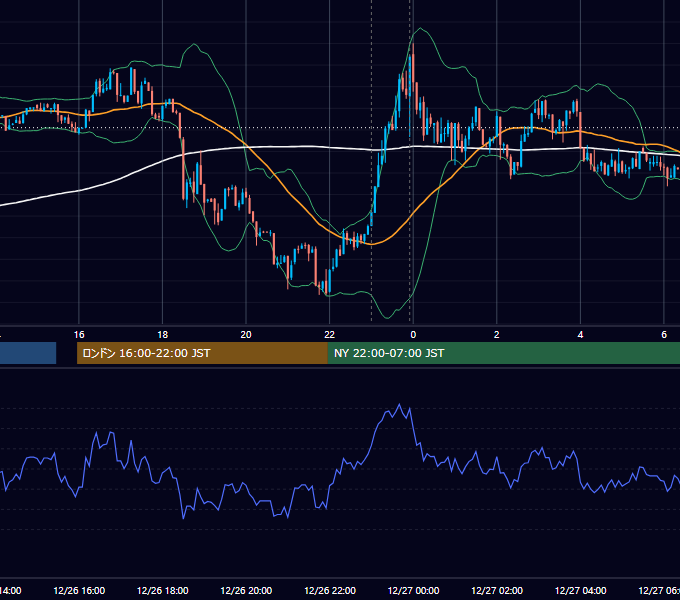
Task: Click the hour label 22 on chart axis
Action: tap(330, 334)
